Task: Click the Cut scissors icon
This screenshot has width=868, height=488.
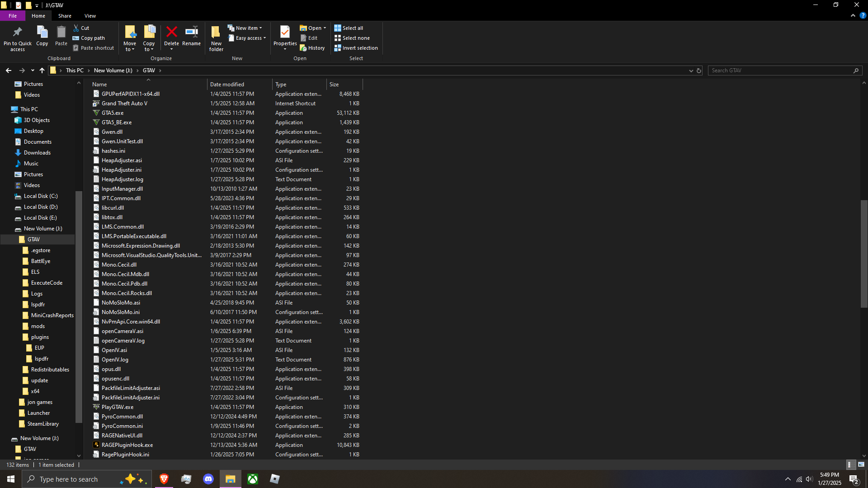Action: [x=76, y=28]
